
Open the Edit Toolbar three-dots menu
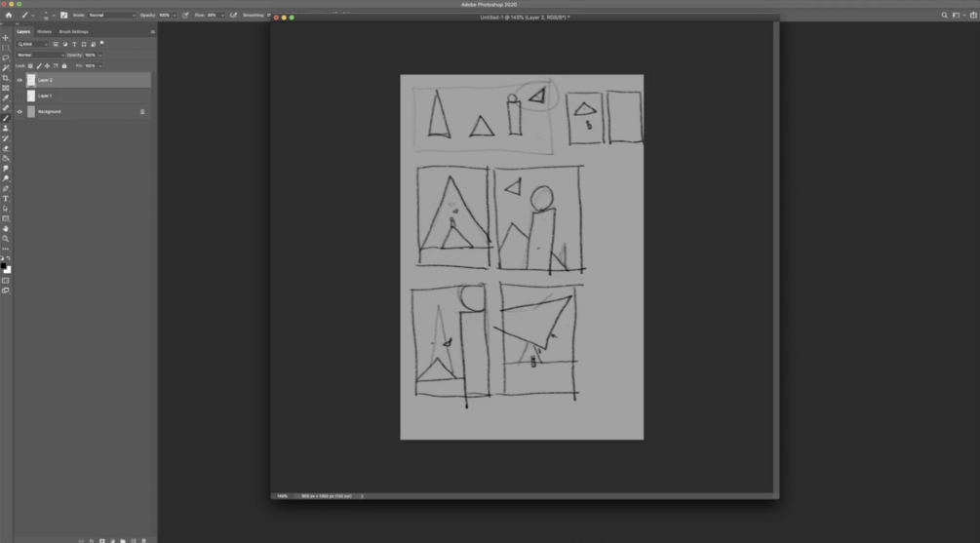[x=6, y=249]
